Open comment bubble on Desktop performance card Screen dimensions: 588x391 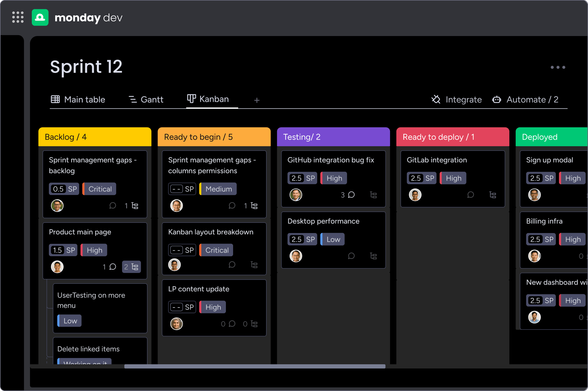coord(351,256)
